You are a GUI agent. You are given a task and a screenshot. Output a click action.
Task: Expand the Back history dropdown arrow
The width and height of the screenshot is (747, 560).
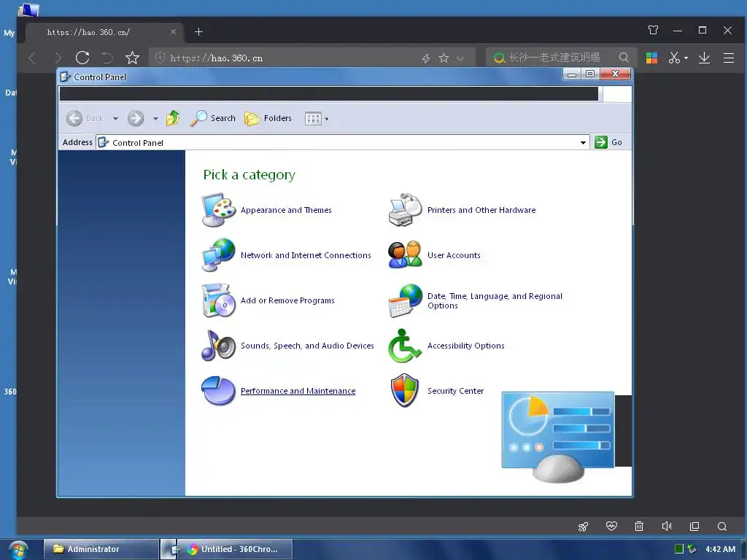click(x=115, y=119)
